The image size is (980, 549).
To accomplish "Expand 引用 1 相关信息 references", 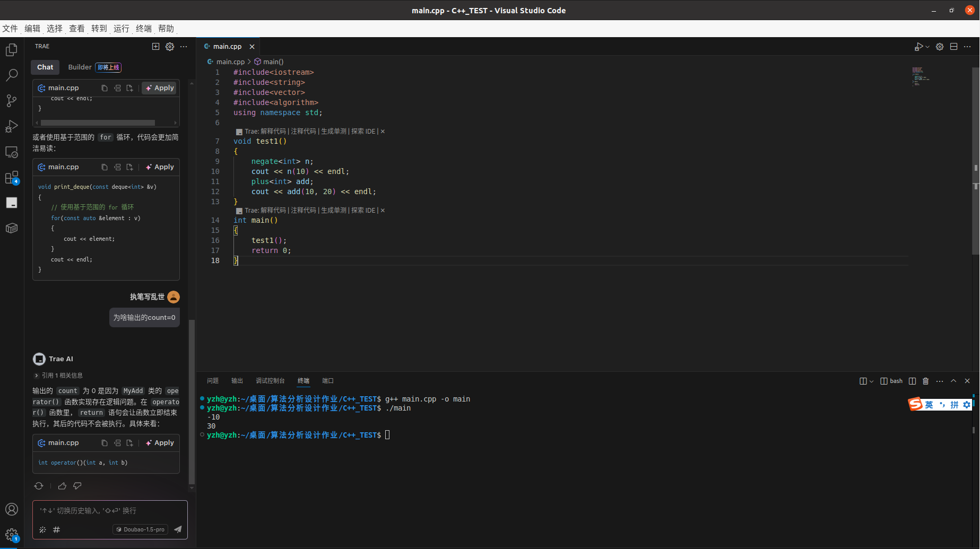I will [x=58, y=376].
